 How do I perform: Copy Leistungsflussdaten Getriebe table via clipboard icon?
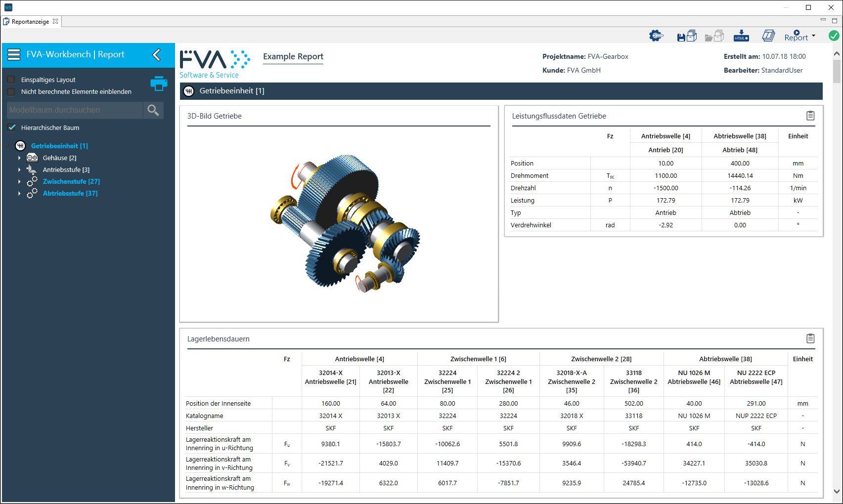click(810, 116)
